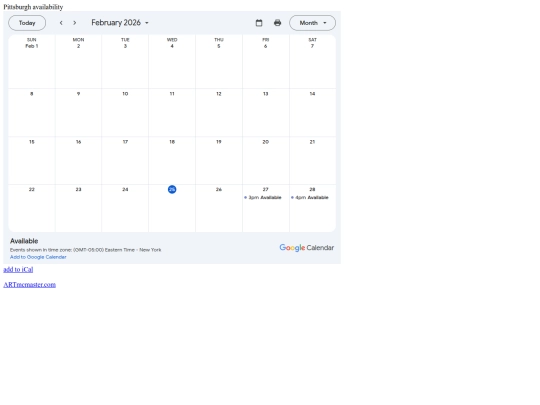
Task: Open the February 2026 date dropdown
Action: coord(120,23)
